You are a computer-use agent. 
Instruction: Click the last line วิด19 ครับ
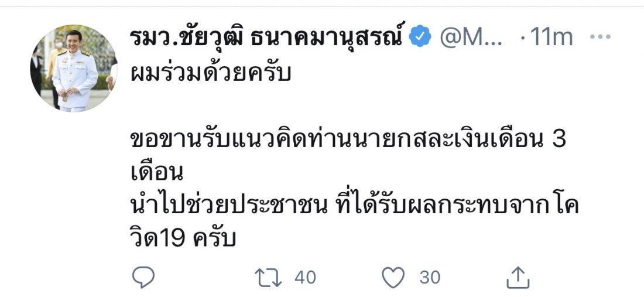click(x=182, y=238)
